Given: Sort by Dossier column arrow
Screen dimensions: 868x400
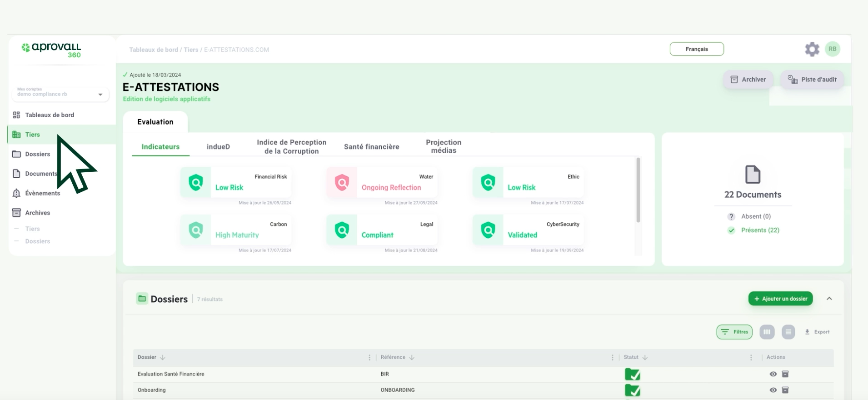Looking at the screenshot, I should pyautogui.click(x=163, y=357).
